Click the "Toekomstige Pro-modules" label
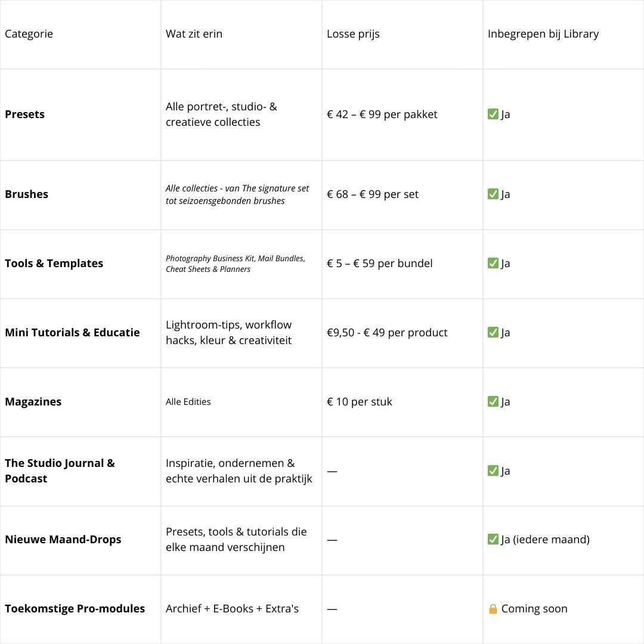The image size is (644, 644). click(x=75, y=608)
